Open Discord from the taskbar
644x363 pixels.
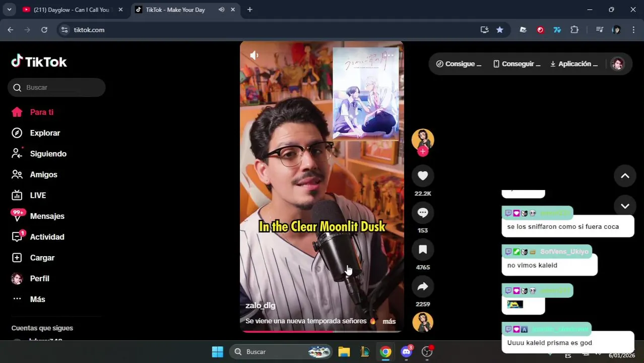(406, 351)
